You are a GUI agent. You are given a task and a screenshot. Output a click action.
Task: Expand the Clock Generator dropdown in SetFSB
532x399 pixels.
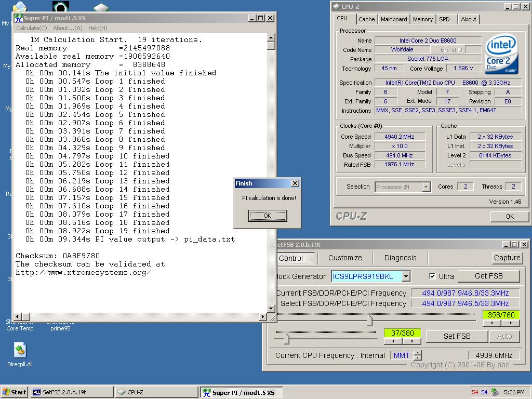[x=406, y=276]
